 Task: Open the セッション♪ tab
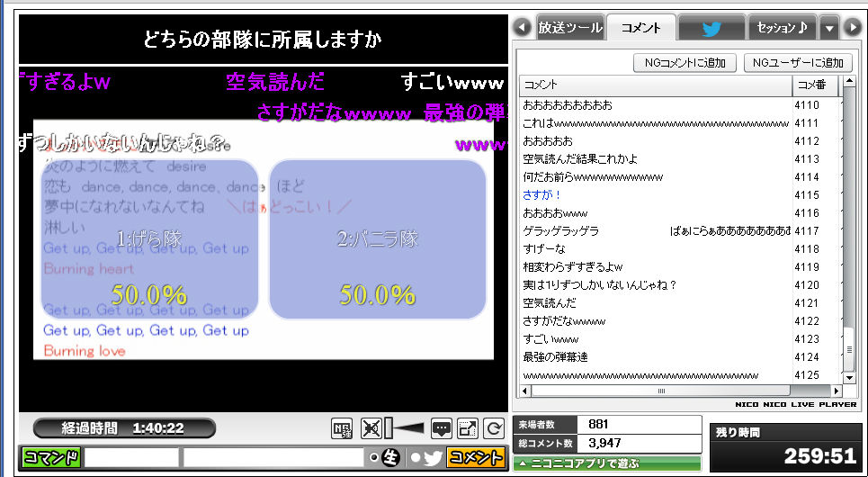[x=782, y=27]
